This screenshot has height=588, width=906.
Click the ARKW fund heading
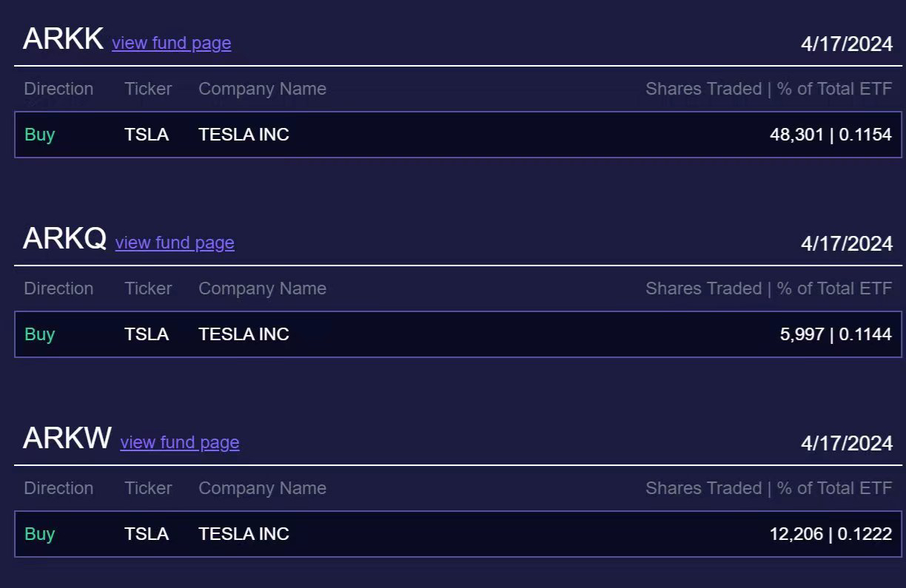point(67,439)
